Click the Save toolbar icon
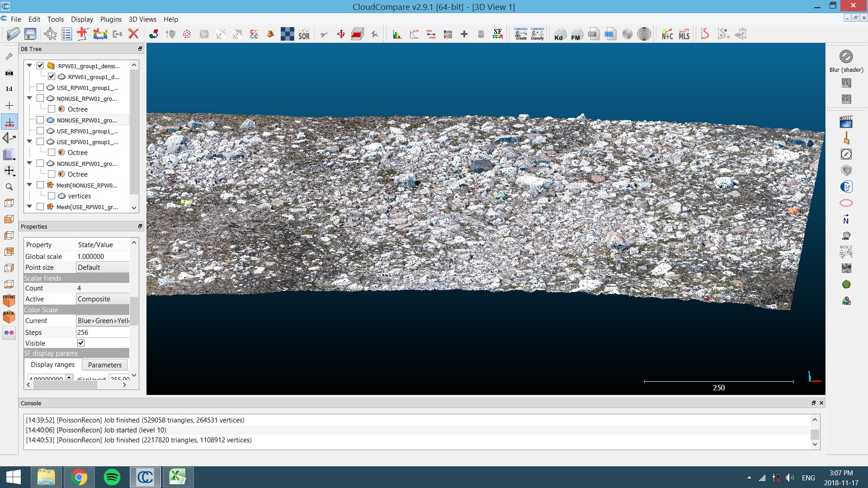 [30, 34]
